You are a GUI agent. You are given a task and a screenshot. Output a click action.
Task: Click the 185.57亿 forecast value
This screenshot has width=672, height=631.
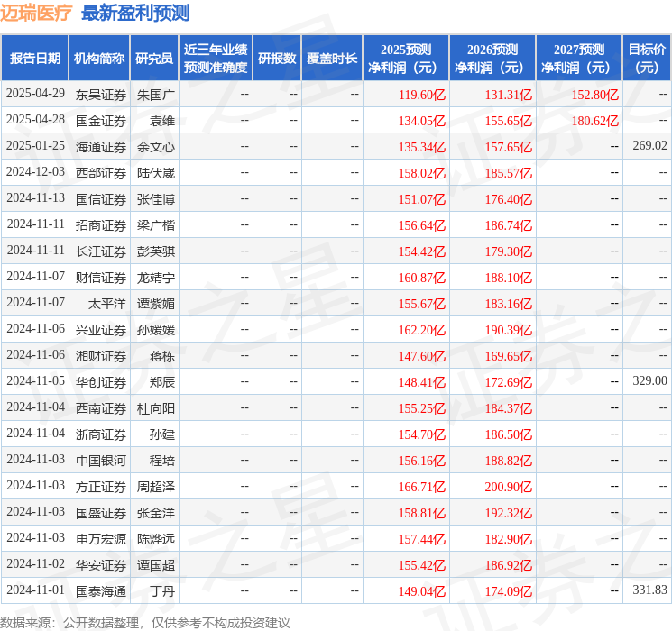(x=509, y=173)
